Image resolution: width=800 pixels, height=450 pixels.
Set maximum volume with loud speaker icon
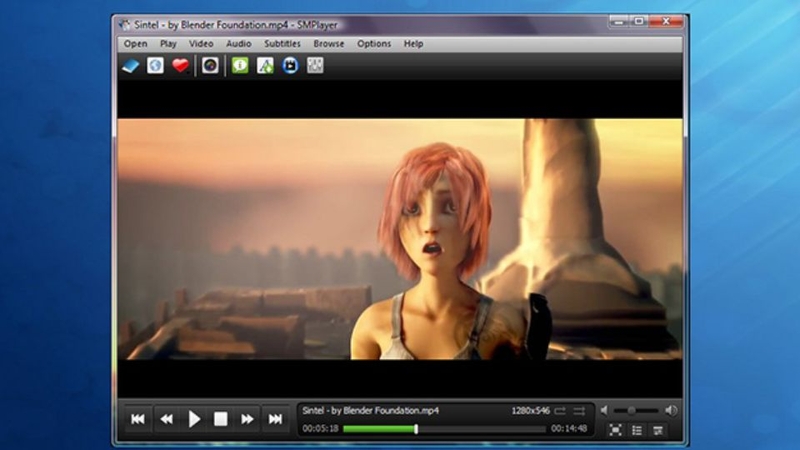[x=671, y=410]
